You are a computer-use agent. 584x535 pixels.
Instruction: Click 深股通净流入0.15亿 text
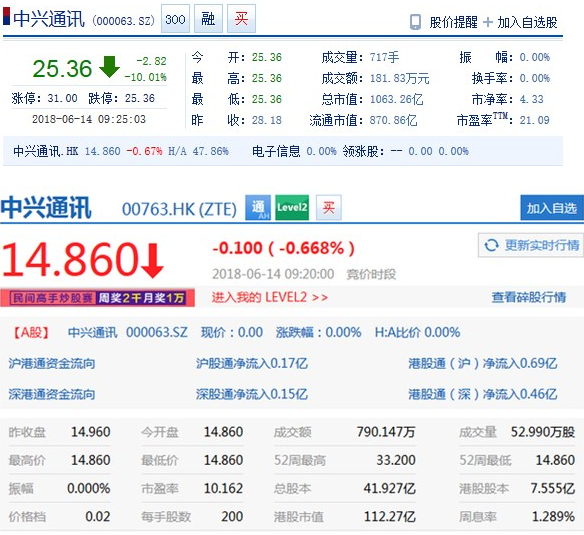[x=252, y=395]
